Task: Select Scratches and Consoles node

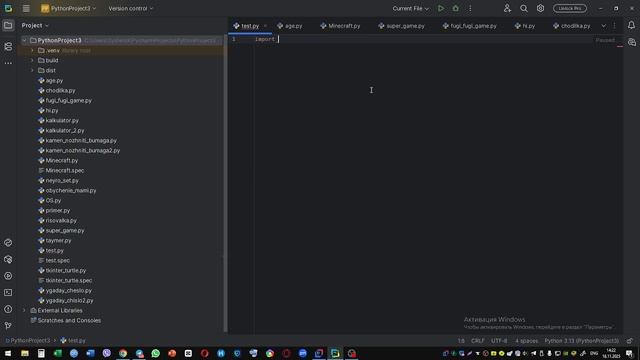Action: 66,320
